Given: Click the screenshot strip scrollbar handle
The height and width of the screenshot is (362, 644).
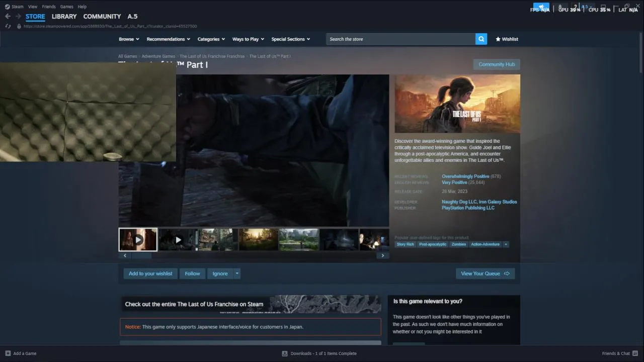Looking at the screenshot, I should click(142, 255).
